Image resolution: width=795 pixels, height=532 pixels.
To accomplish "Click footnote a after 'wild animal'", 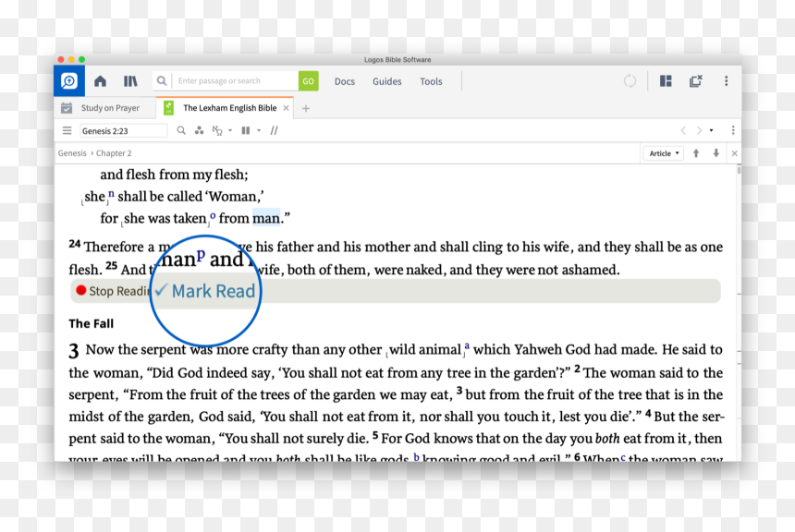I will pos(467,346).
